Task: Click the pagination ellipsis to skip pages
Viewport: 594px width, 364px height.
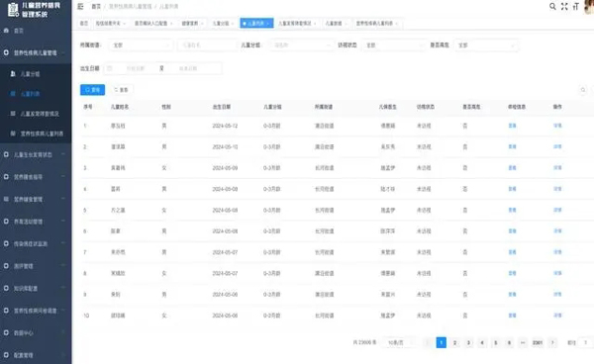Action: pyautogui.click(x=523, y=342)
